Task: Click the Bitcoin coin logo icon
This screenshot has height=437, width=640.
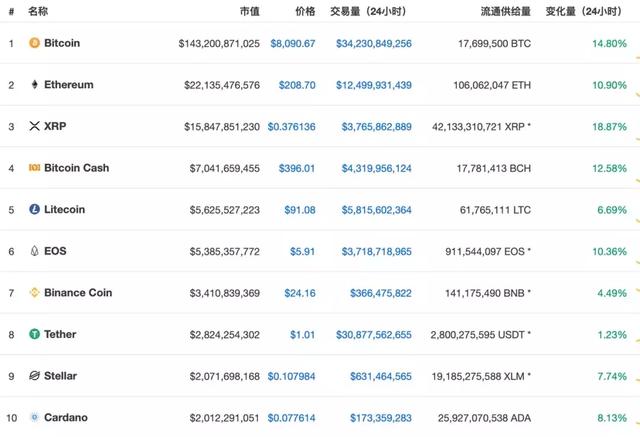Action: (34, 43)
